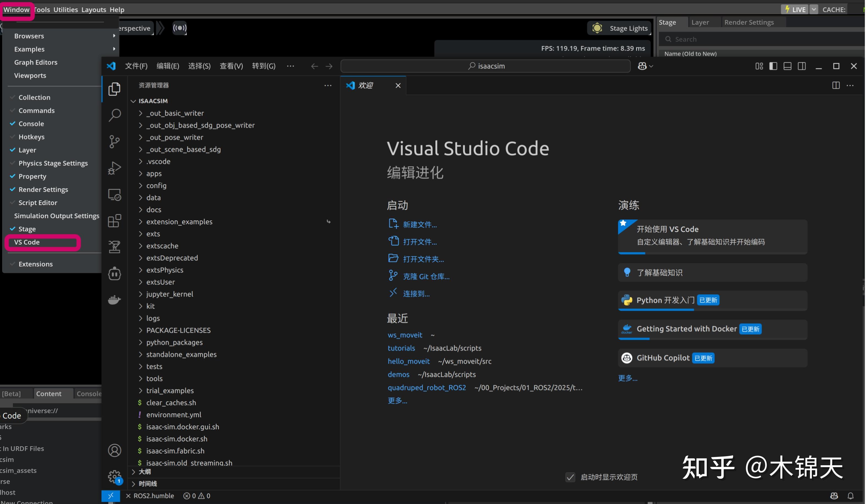Open the Extensions view
867x504 pixels.
pyautogui.click(x=114, y=220)
